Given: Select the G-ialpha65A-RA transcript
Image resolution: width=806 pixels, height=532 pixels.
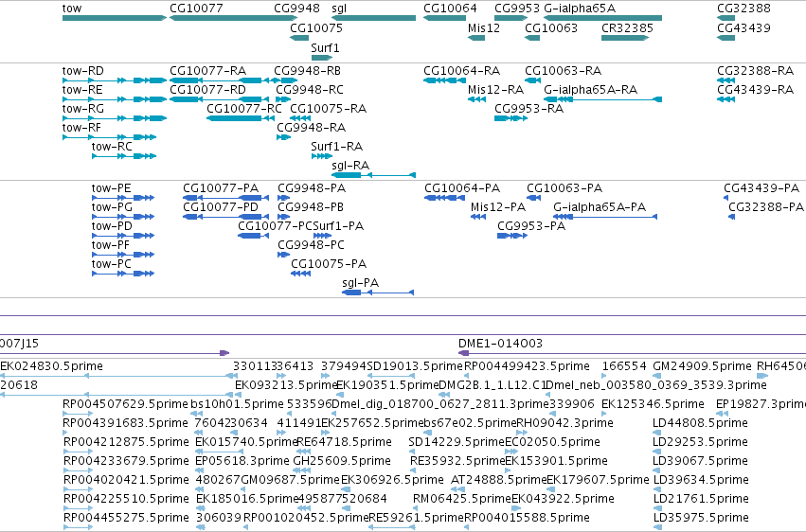Looking at the screenshot, I should tap(603, 99).
